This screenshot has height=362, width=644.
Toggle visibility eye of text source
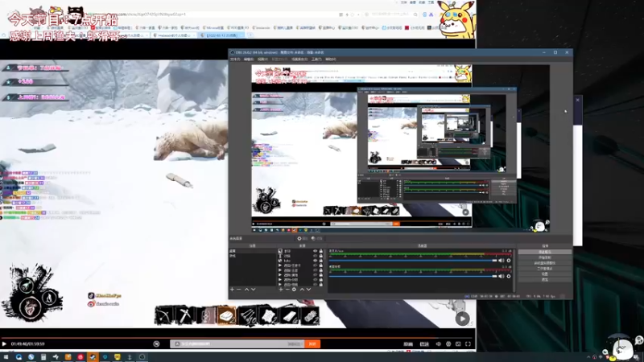[x=316, y=256]
